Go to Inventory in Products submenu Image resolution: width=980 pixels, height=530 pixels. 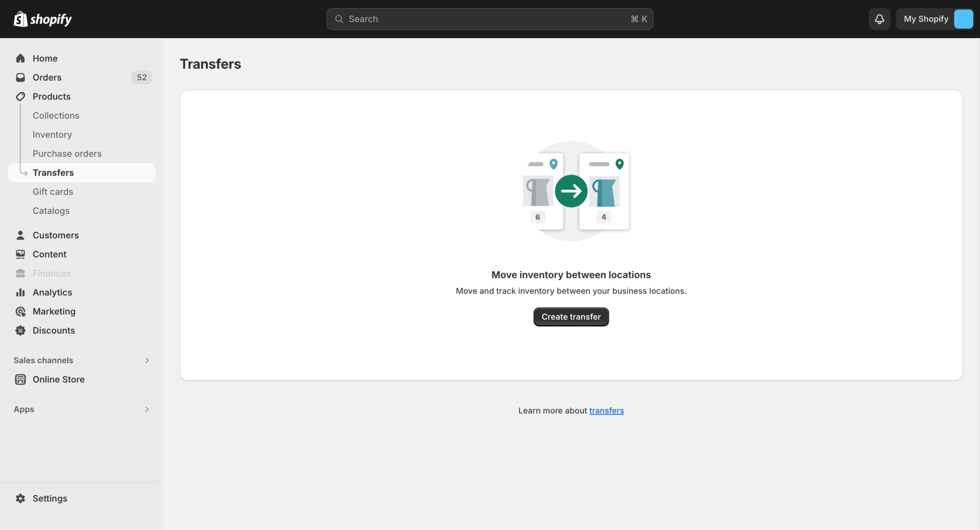[52, 135]
